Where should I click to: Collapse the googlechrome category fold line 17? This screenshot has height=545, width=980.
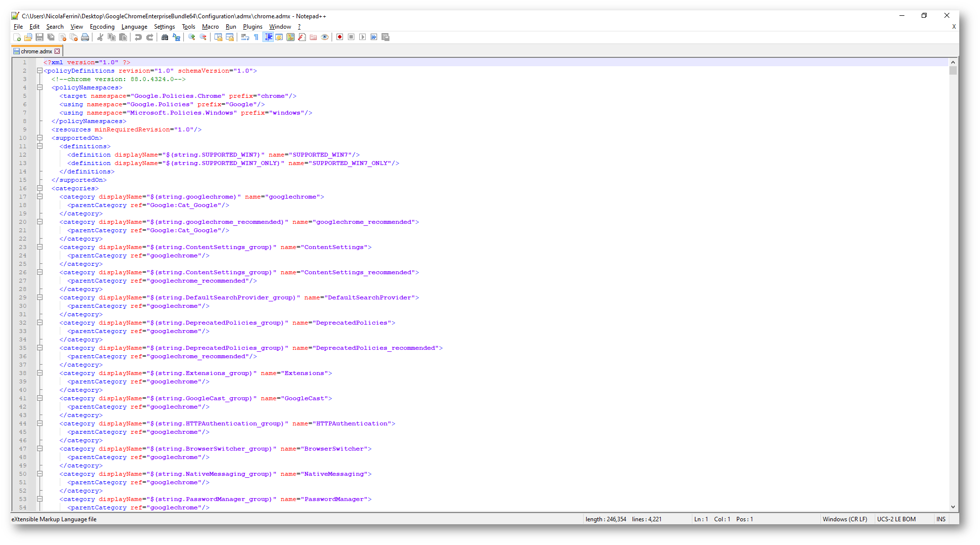coord(40,197)
